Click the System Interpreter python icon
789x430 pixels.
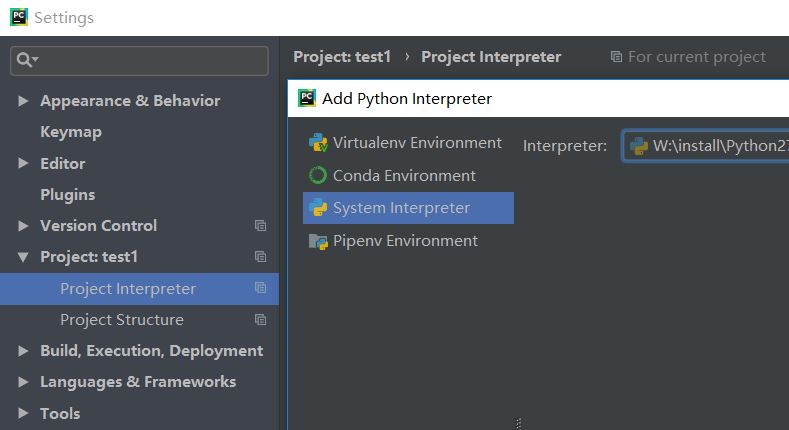[x=318, y=208]
